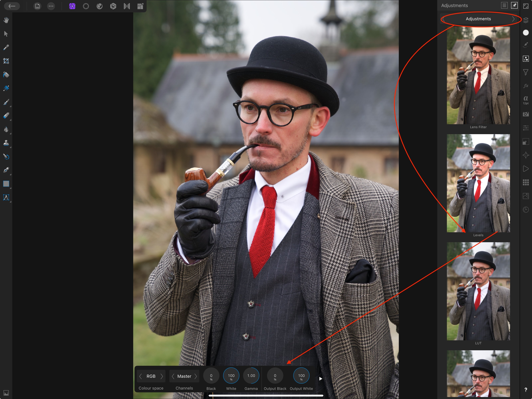Open the Macro play-triangle studio
The width and height of the screenshot is (532, 399).
[526, 169]
